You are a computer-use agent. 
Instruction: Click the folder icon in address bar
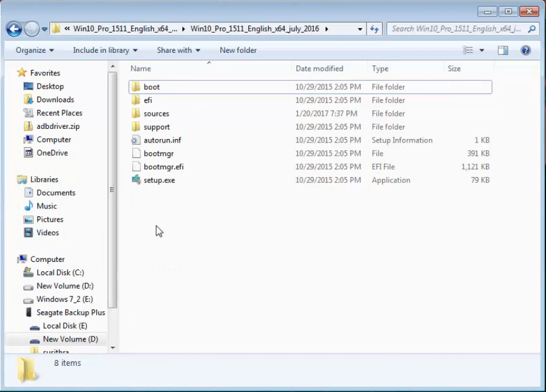pyautogui.click(x=56, y=29)
